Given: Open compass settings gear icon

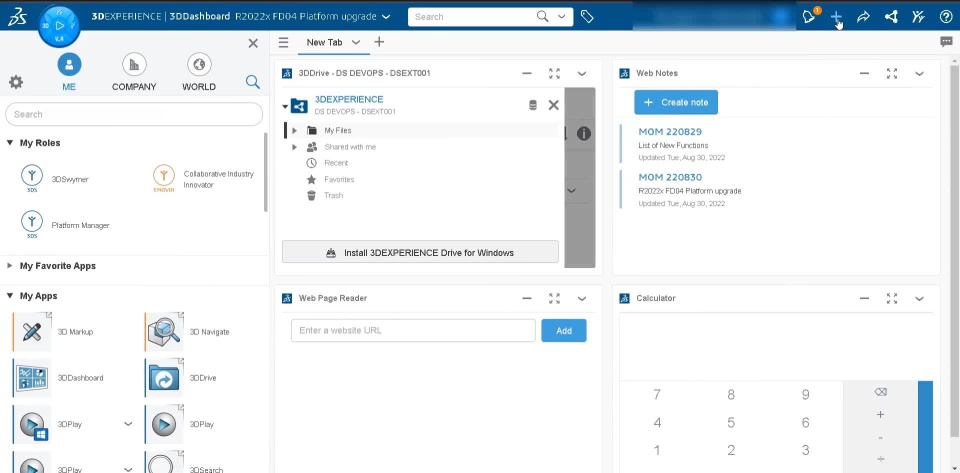Looking at the screenshot, I should [16, 82].
